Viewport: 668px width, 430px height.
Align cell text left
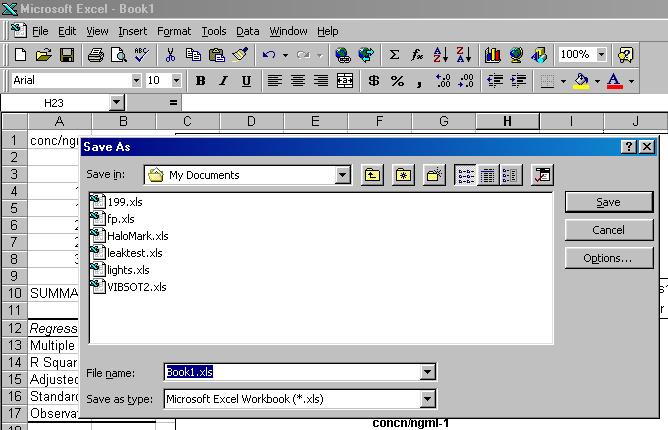pyautogui.click(x=275, y=81)
